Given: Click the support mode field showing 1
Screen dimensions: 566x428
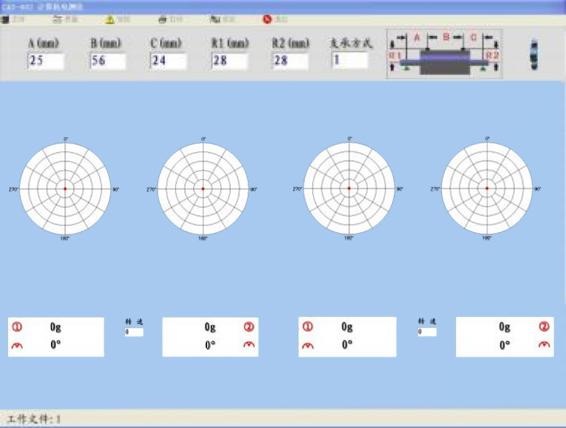Looking at the screenshot, I should pos(350,60).
